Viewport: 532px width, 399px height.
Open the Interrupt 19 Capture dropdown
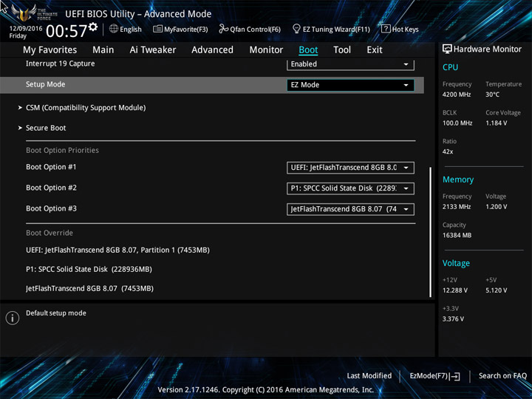pyautogui.click(x=350, y=64)
